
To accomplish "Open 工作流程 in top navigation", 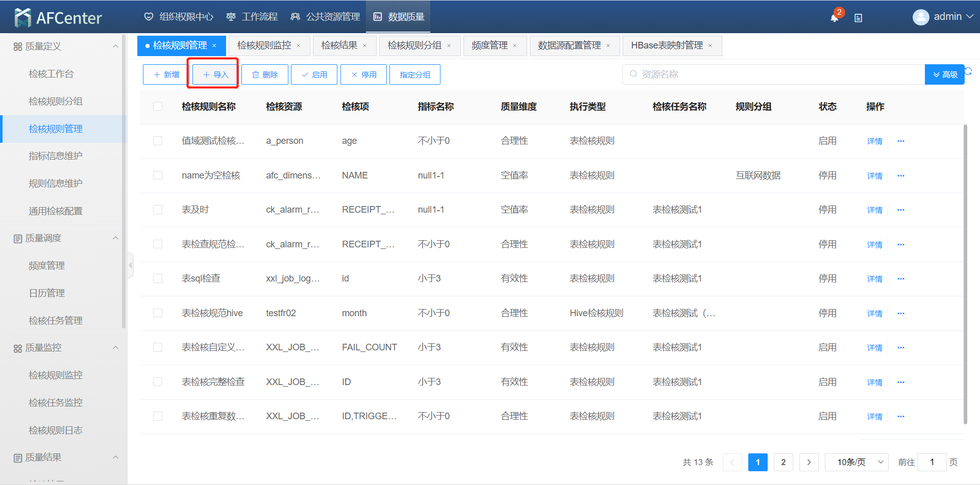I will tap(253, 17).
